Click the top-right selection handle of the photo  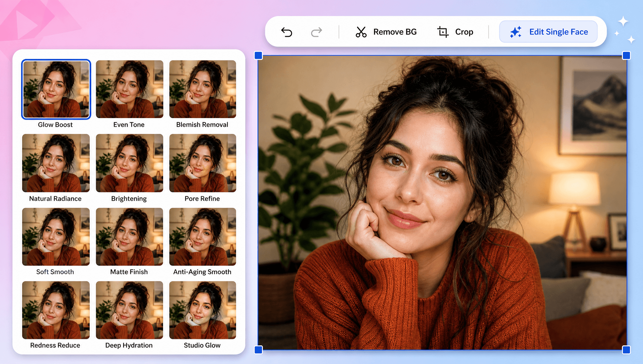pos(626,56)
